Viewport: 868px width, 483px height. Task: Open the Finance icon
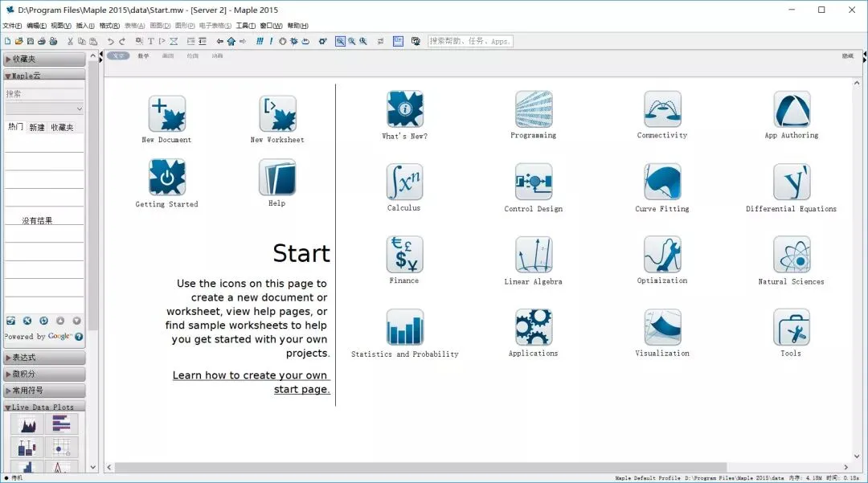pyautogui.click(x=404, y=255)
